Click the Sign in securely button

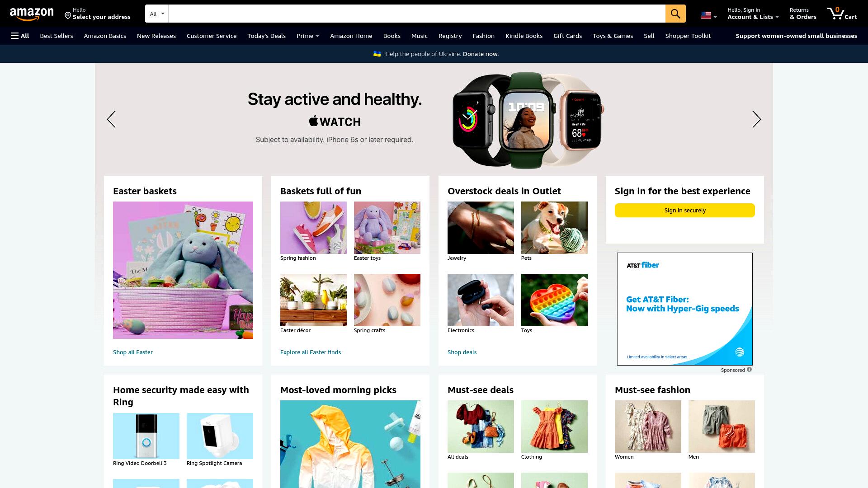(684, 210)
